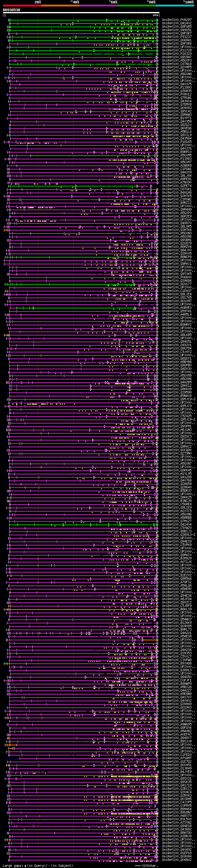This screenshot has height=868, width=197.
Task: Click the UniRef100_P16329 label
Action: (x=176, y=54)
